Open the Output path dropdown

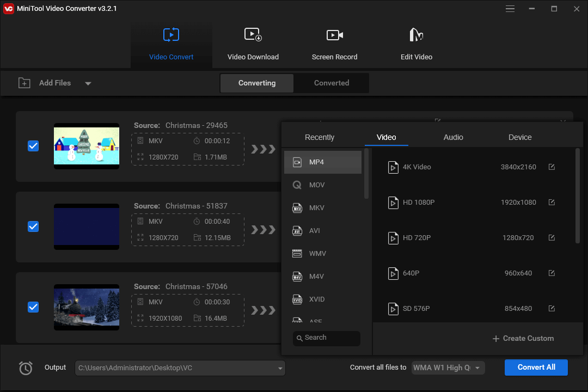[280, 368]
